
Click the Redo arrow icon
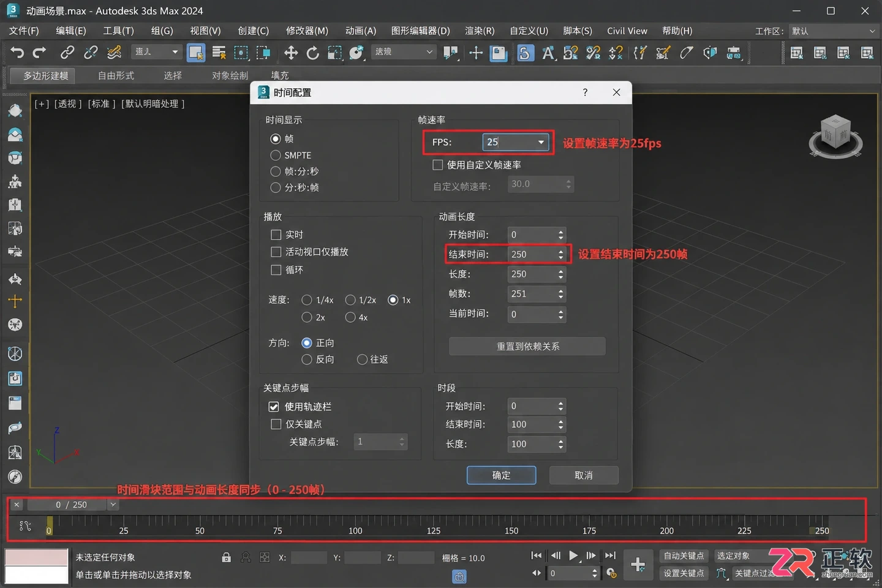tap(39, 53)
